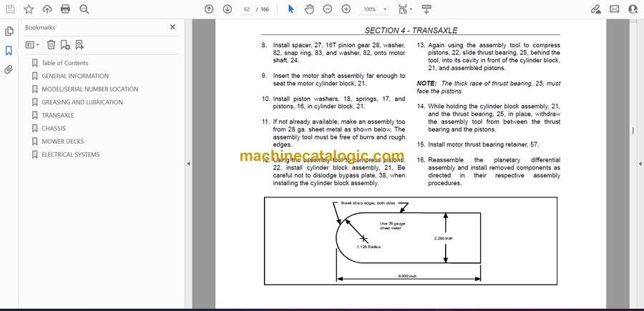Close the Bookmarks panel
644x311 pixels.
172,27
